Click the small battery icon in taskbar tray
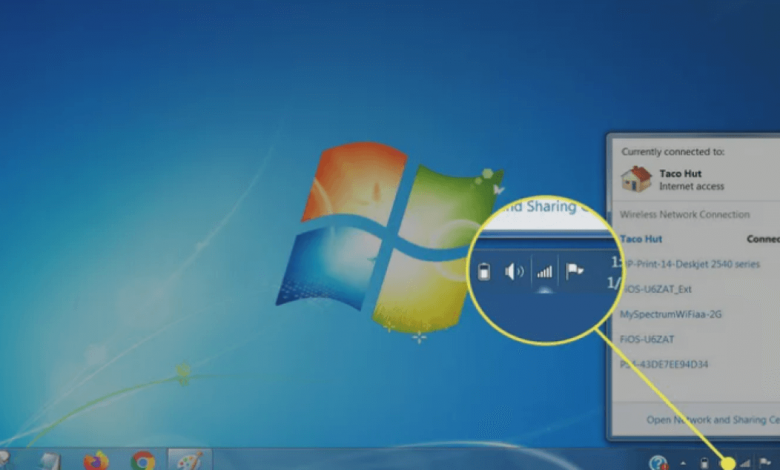This screenshot has height=470, width=780. (x=704, y=463)
